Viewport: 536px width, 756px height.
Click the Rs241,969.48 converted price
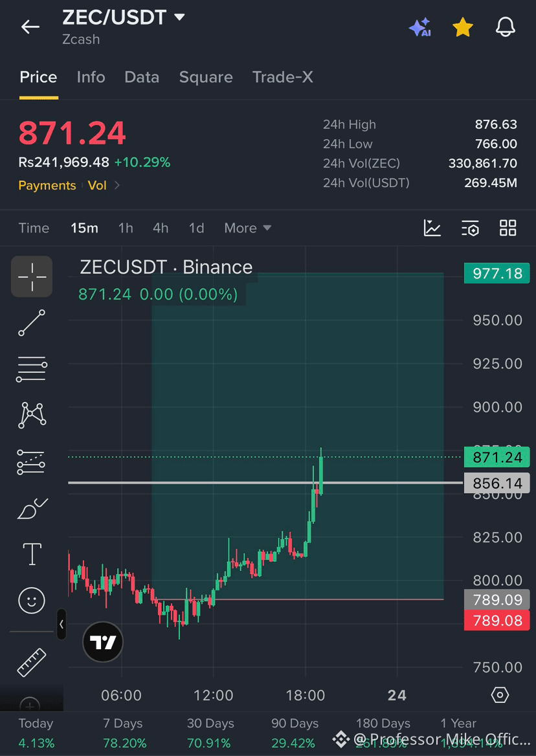(63, 162)
